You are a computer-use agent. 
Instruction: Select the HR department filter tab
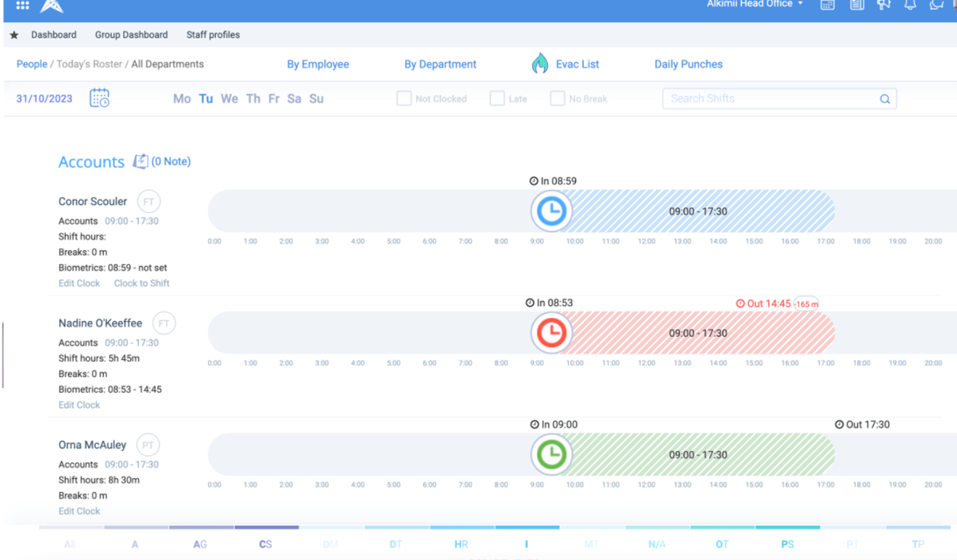461,544
